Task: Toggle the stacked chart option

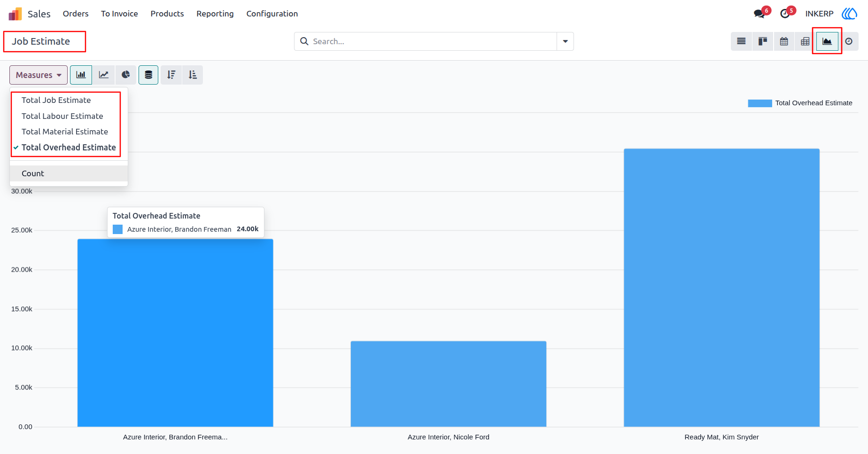Action: coord(148,75)
